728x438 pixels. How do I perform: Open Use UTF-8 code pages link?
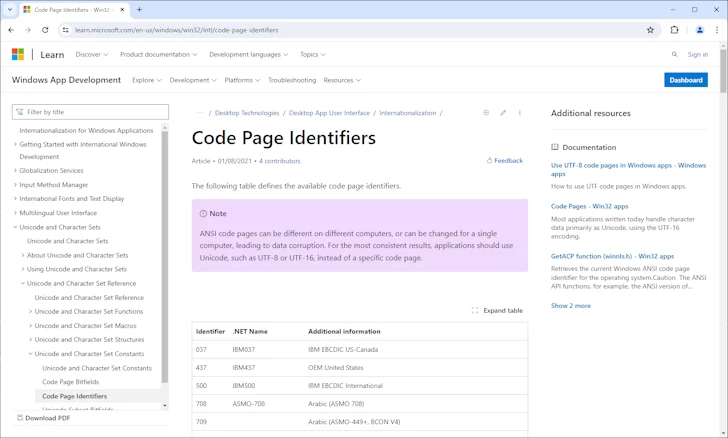click(x=628, y=170)
